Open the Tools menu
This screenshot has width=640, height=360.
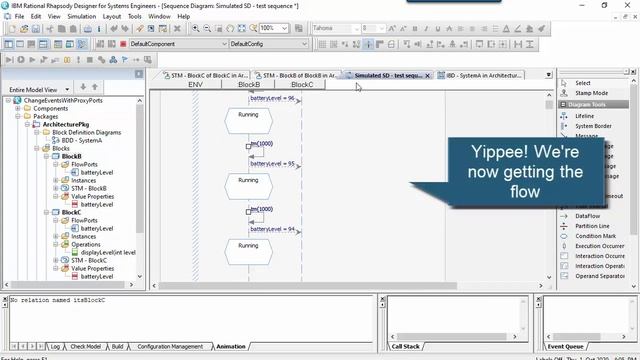click(135, 16)
